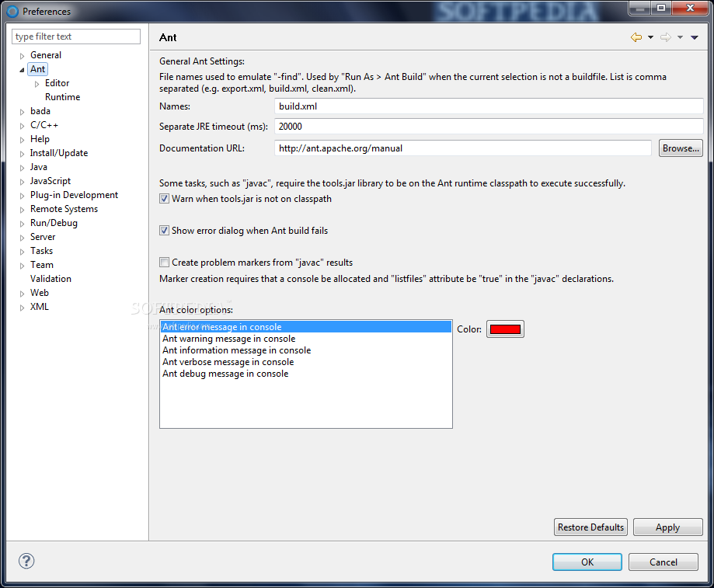Select Runtime under Ant
The image size is (714, 588).
tap(62, 97)
